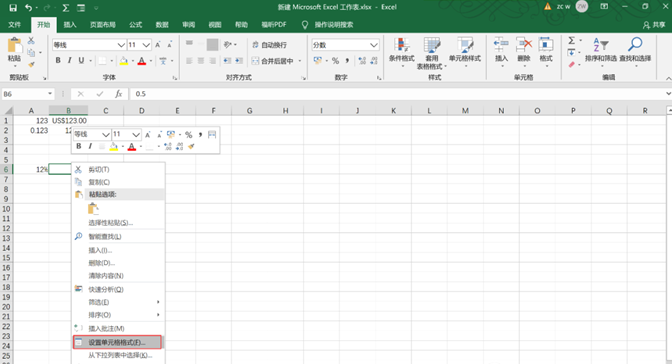Image resolution: width=672 pixels, height=364 pixels.
Task: Click Wrap Text (自动换行) button
Action: [269, 45]
